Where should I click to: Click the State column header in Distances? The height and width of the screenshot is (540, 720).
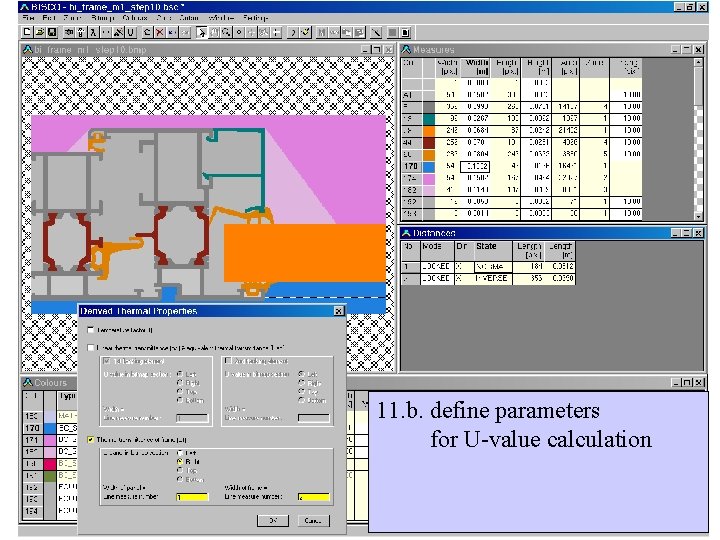493,251
